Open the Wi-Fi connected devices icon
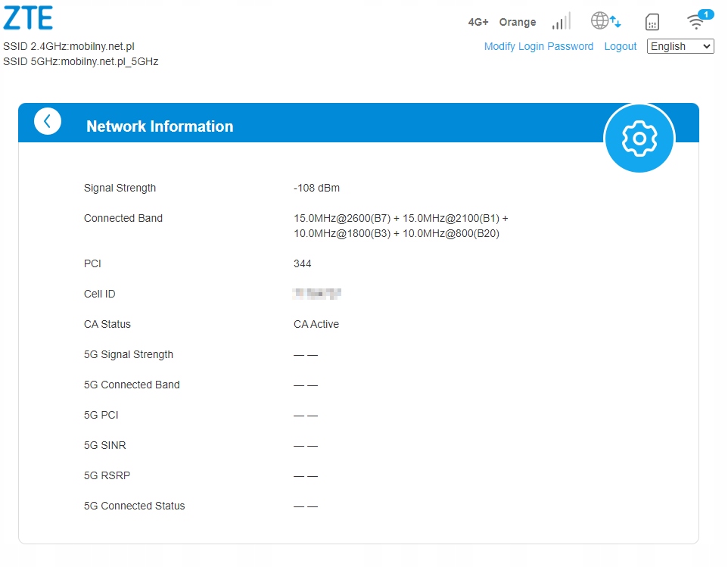728x567 pixels. coord(697,20)
